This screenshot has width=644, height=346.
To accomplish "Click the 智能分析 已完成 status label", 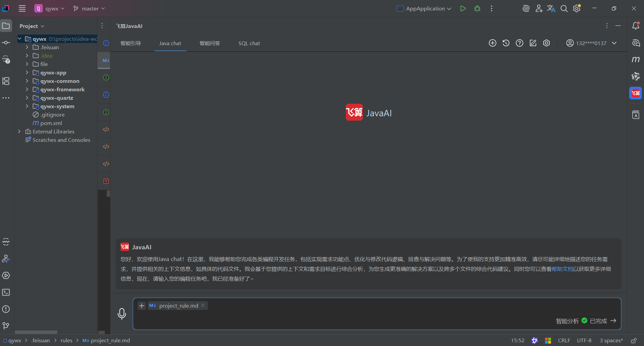I will [x=581, y=321].
